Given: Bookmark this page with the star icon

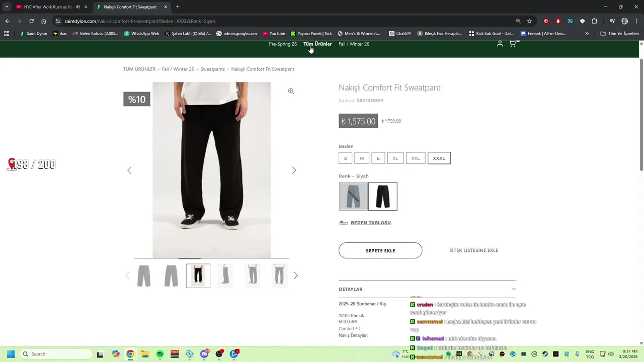Looking at the screenshot, I should (529, 21).
